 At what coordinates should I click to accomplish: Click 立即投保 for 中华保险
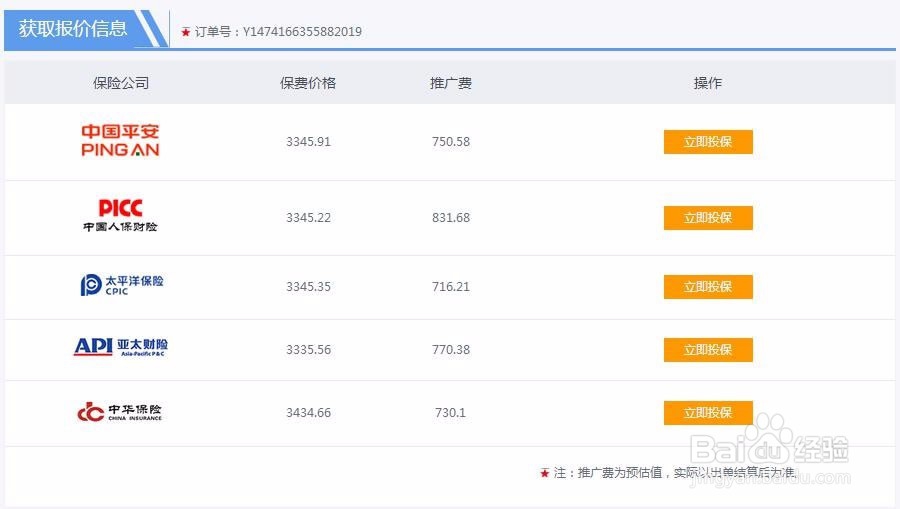coord(708,413)
